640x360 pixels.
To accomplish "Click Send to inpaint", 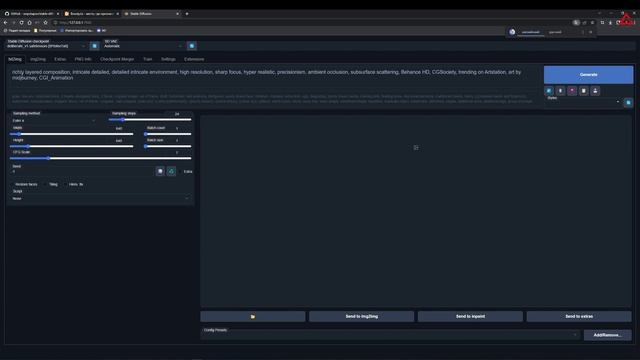I will 470,316.
